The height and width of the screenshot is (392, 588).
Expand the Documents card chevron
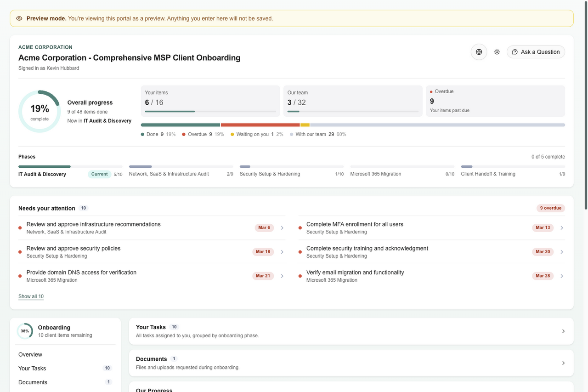[563, 363]
